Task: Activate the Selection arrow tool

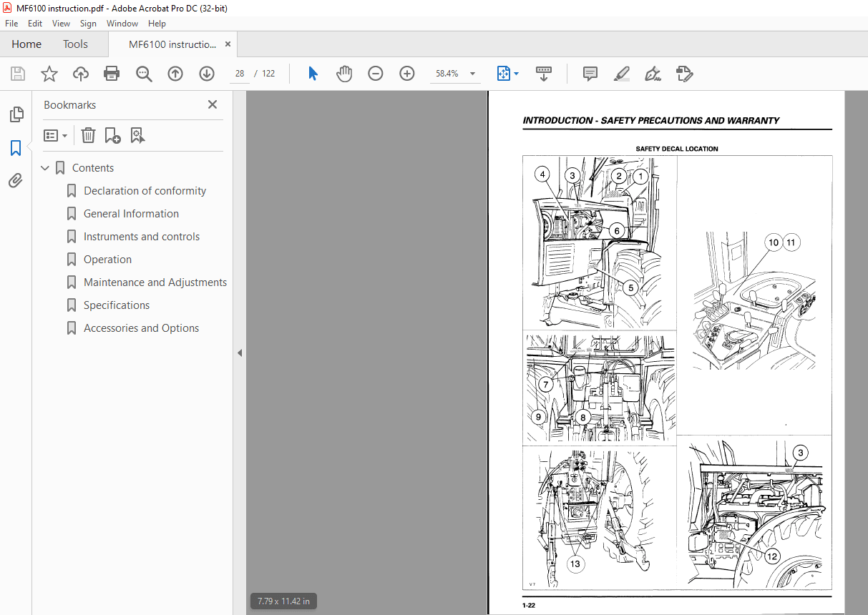Action: [313, 73]
